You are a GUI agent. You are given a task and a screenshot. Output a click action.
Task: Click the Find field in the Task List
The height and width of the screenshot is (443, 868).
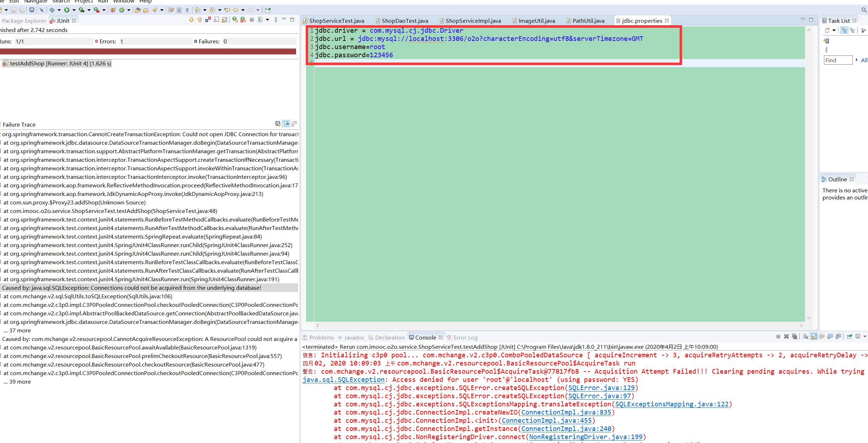click(838, 60)
